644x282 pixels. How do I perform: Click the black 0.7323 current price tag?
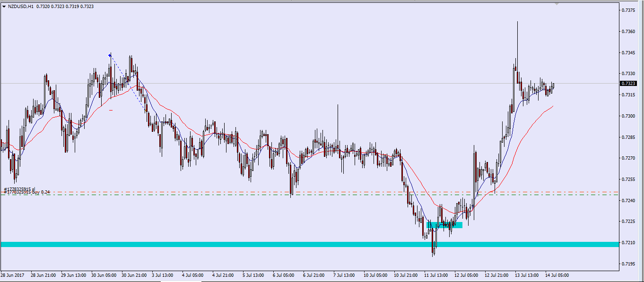pyautogui.click(x=628, y=84)
